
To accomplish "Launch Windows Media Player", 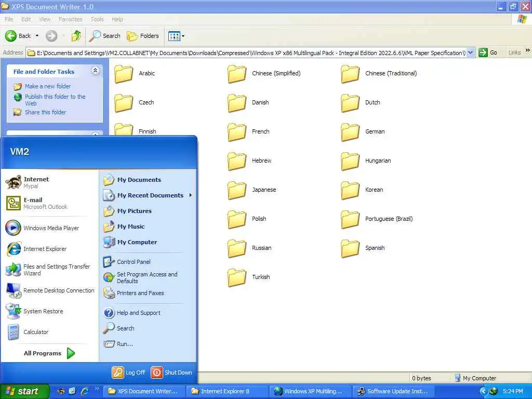I will [x=50, y=228].
